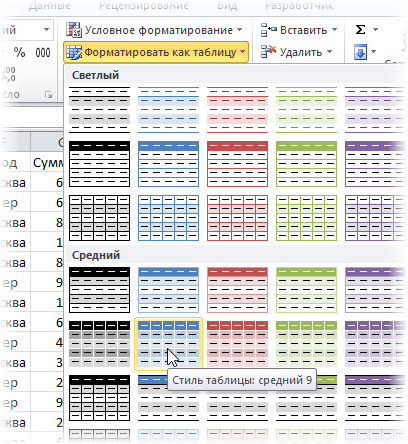Open the AutoSum dropdown arrow
This screenshot has height=444, width=408.
pos(375,30)
